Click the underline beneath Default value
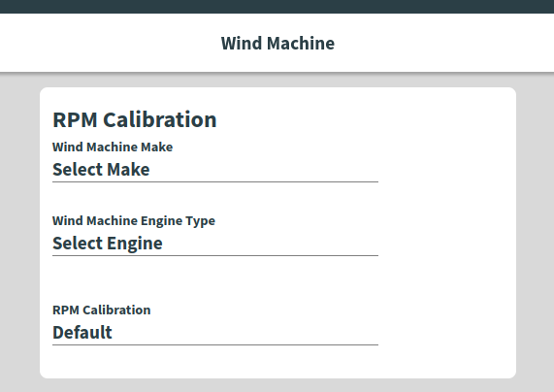The image size is (554, 392). tap(215, 344)
